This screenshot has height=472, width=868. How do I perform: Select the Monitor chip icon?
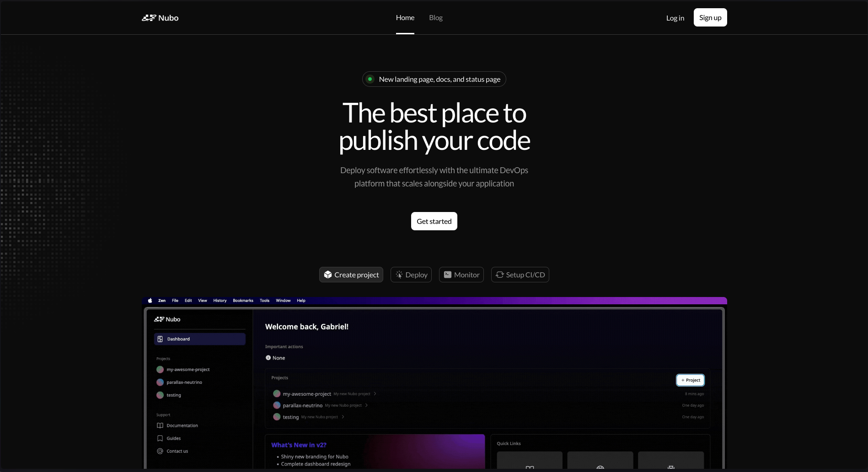click(x=448, y=275)
